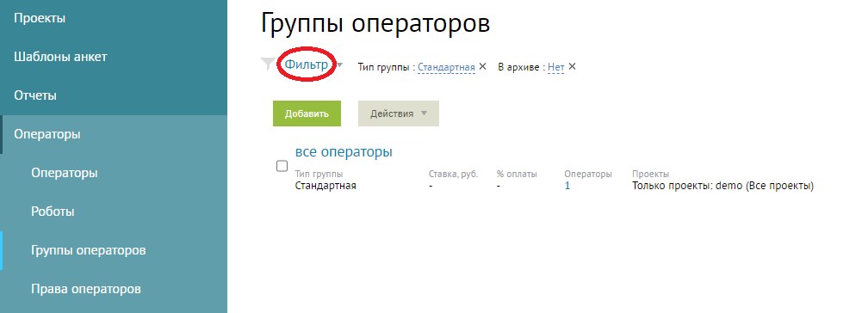
Task: Expand the Фильтр dropdown arrow
Action: 340,66
